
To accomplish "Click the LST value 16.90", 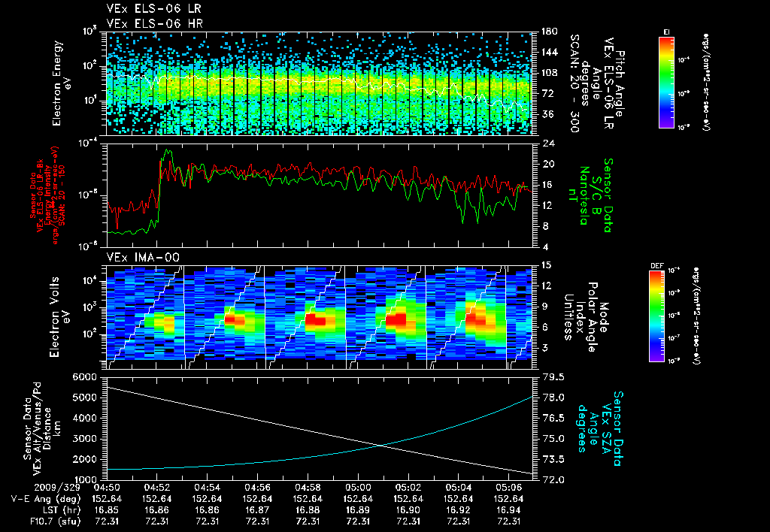I will point(408,510).
